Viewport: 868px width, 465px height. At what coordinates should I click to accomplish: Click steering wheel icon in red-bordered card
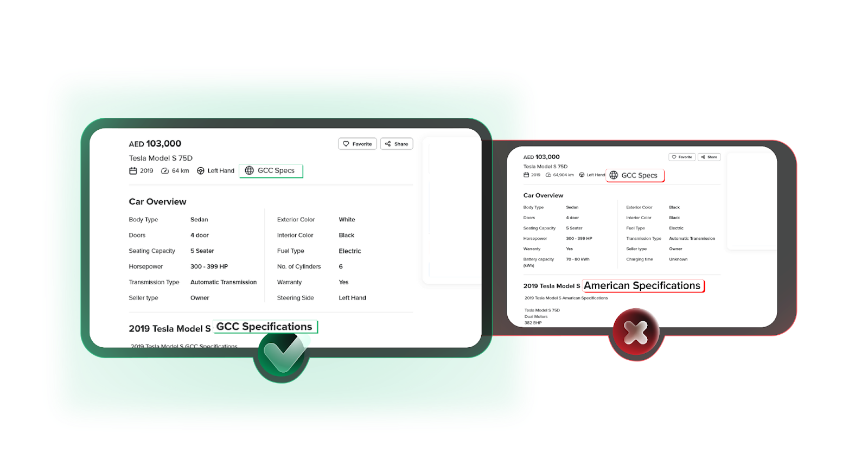tap(582, 175)
